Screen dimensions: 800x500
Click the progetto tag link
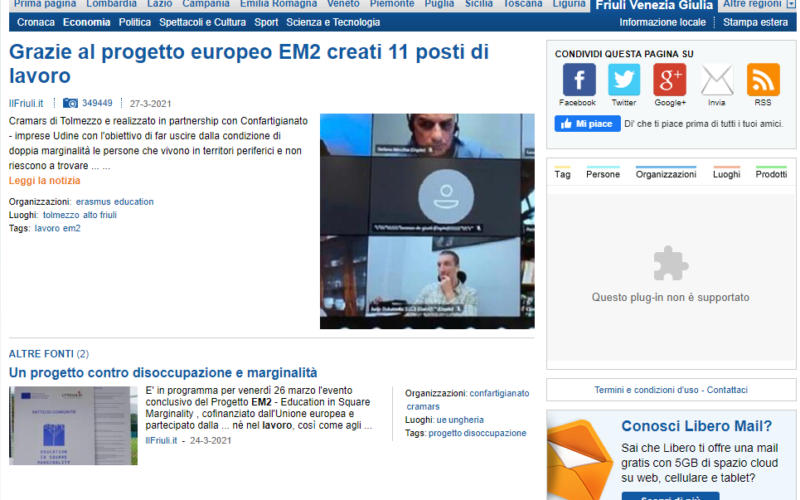pyautogui.click(x=446, y=433)
